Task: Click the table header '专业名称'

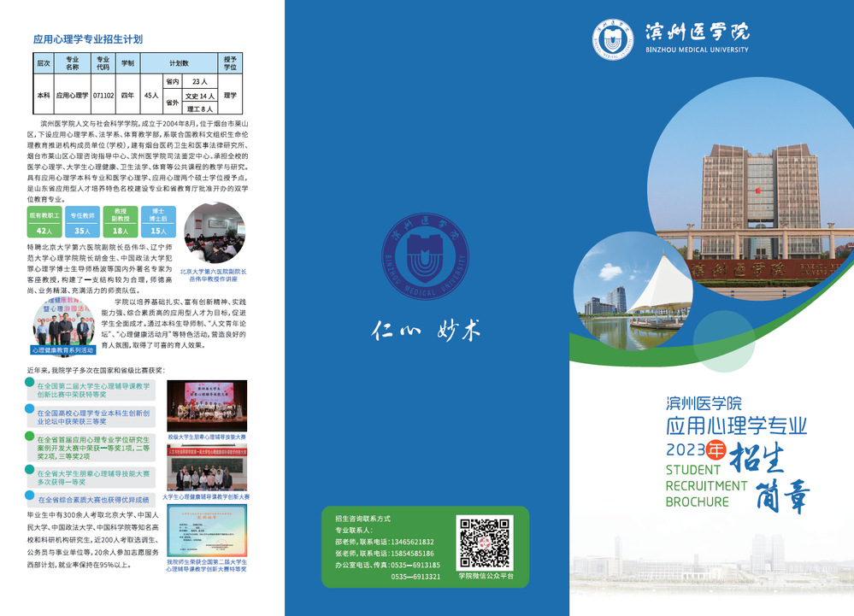Action: point(73,63)
